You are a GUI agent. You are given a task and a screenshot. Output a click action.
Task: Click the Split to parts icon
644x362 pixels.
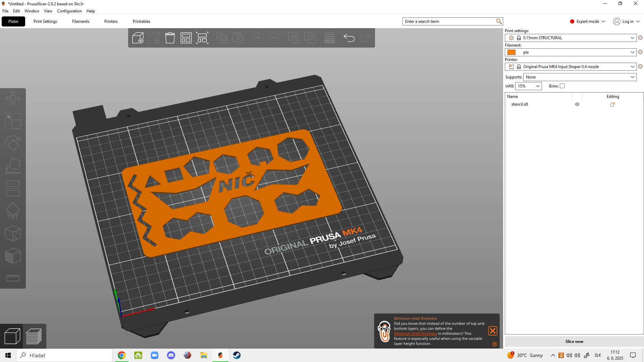click(x=310, y=38)
